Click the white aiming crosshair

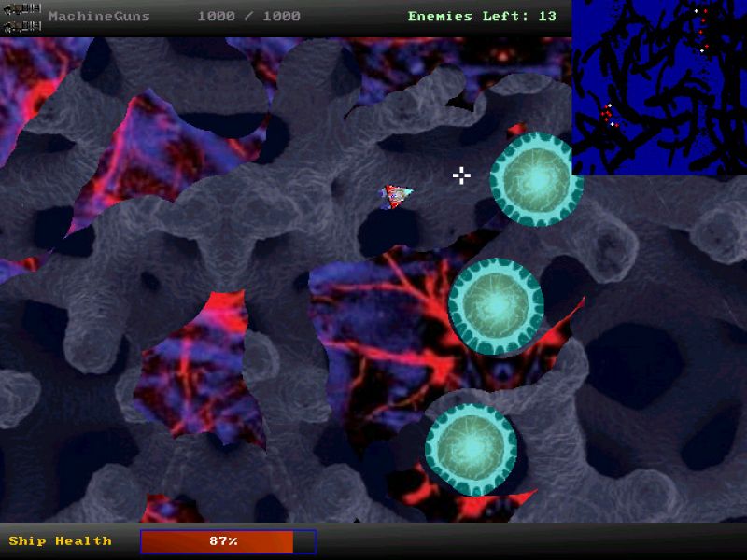coord(461,175)
